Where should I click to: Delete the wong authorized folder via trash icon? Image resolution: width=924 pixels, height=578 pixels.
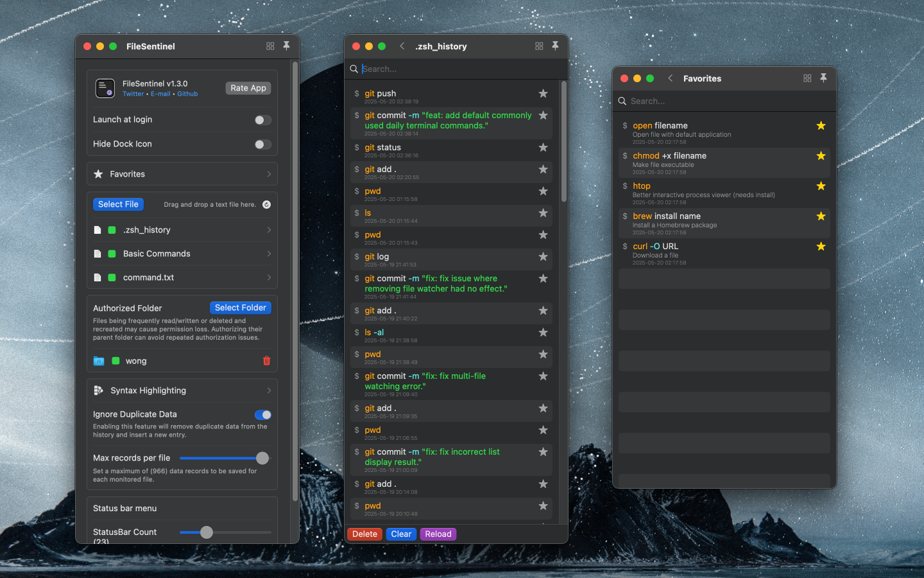click(266, 360)
